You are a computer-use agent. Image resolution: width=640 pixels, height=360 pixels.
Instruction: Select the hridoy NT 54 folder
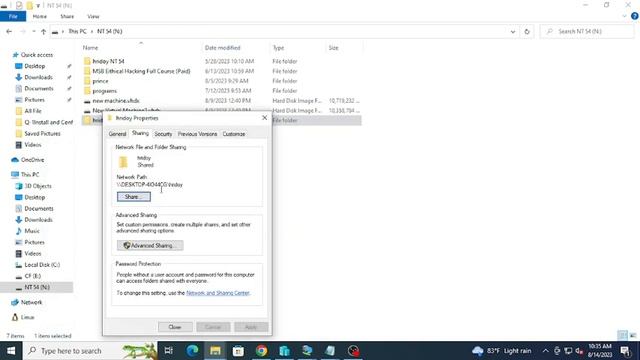point(108,61)
